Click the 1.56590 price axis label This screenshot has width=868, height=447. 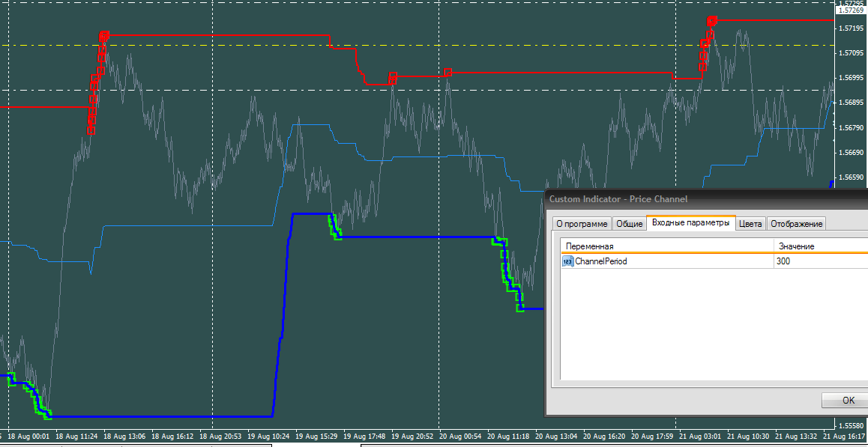(852, 177)
